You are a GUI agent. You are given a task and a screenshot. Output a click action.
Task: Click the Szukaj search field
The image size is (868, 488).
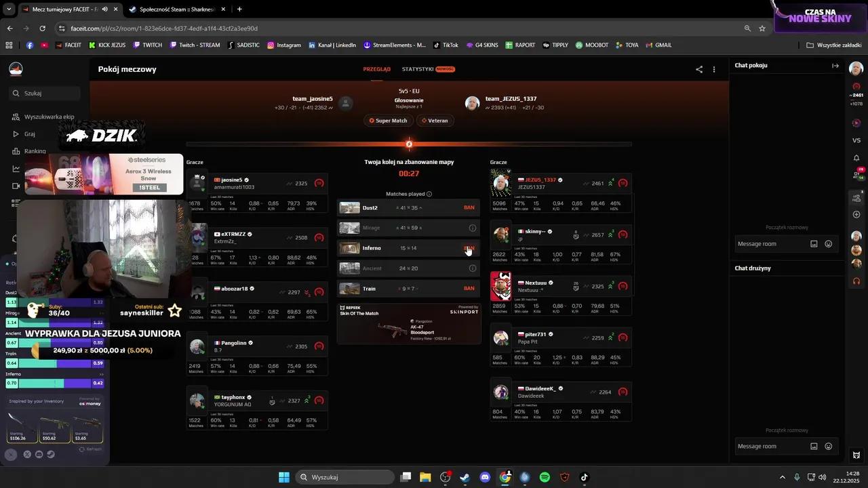[45, 94]
